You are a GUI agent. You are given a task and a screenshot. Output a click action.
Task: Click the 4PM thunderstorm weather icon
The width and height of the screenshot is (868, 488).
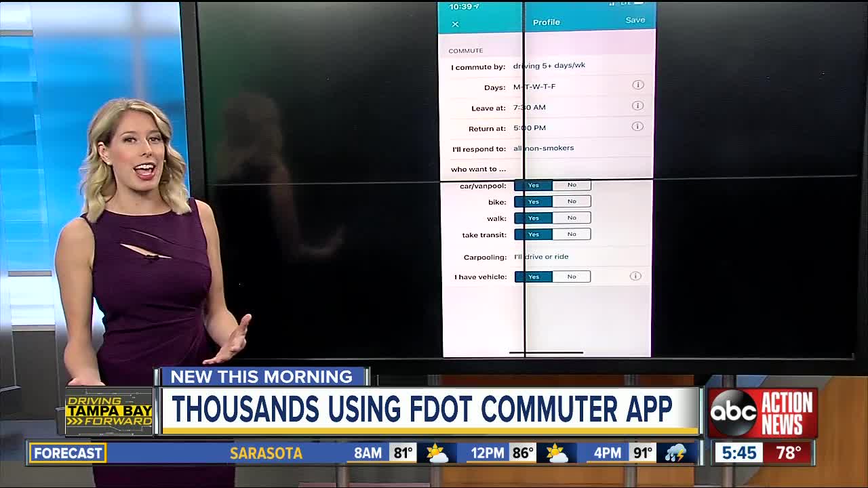(675, 453)
